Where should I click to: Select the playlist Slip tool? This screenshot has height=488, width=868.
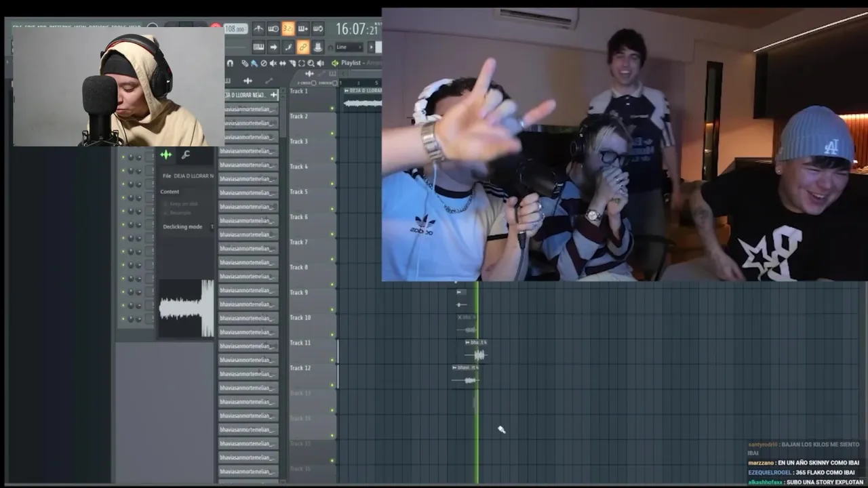(283, 63)
